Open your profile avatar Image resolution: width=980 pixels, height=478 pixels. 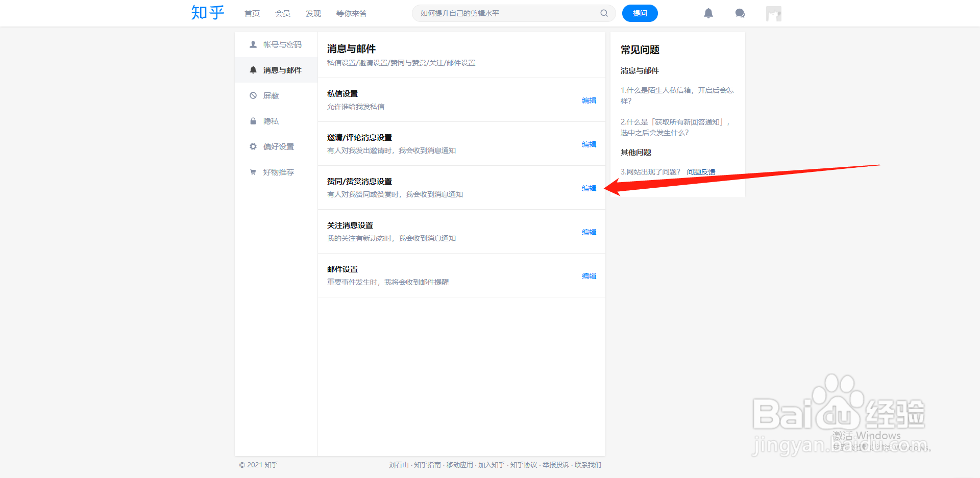pyautogui.click(x=773, y=14)
